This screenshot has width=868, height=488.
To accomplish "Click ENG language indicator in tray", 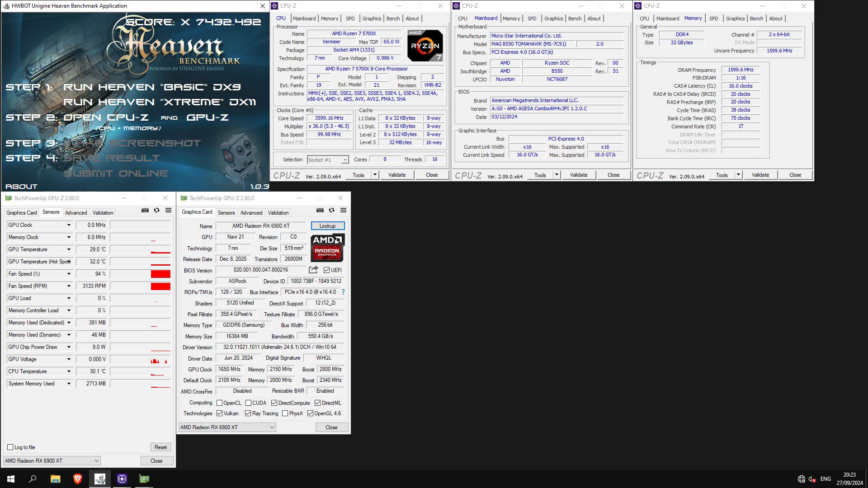I will pos(826,479).
